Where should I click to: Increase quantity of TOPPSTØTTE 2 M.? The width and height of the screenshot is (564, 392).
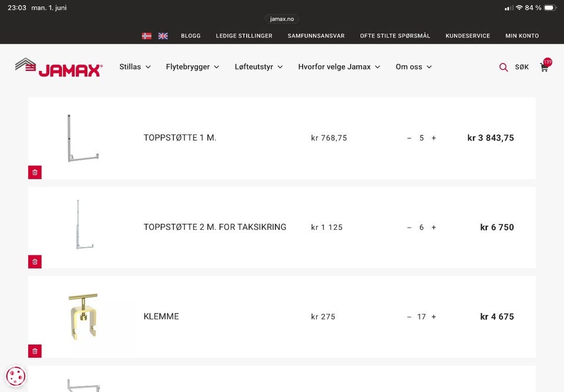(434, 227)
